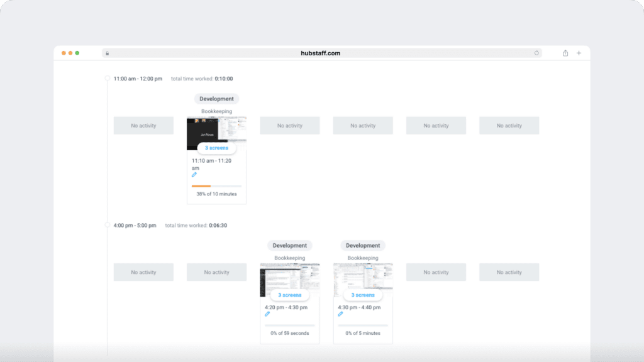644x362 pixels.
Task: Click the total time worked 0:06:30 value
Action: (218, 226)
